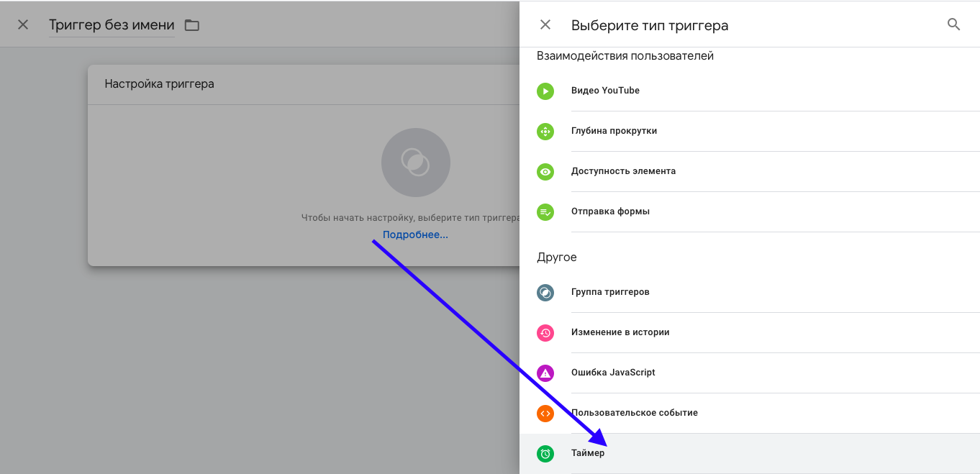Click the JavaScript Error warning icon
The width and height of the screenshot is (980, 474).
545,373
